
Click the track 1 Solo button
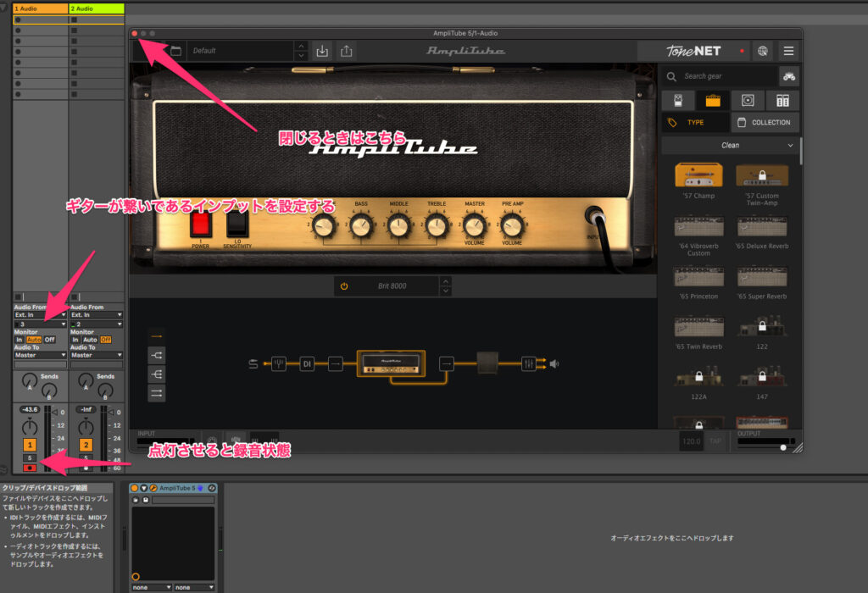click(30, 457)
